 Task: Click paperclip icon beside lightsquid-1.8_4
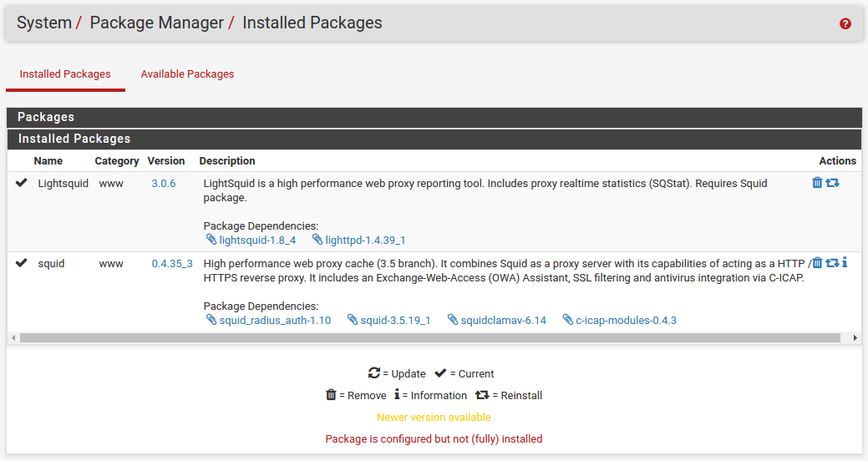(211, 240)
